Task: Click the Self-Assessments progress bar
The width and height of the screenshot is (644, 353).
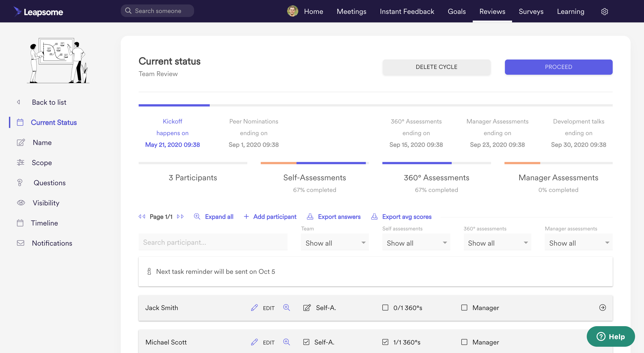Action: tap(314, 163)
